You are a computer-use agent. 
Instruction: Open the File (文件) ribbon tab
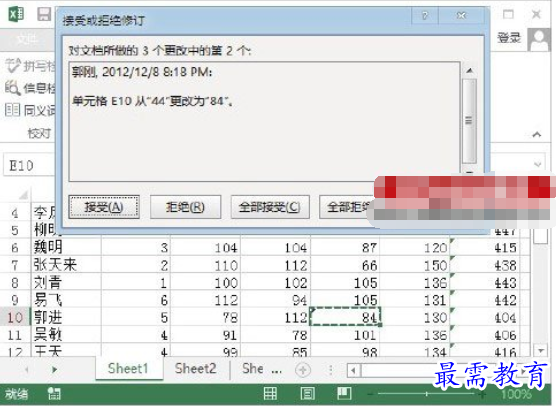(28, 39)
